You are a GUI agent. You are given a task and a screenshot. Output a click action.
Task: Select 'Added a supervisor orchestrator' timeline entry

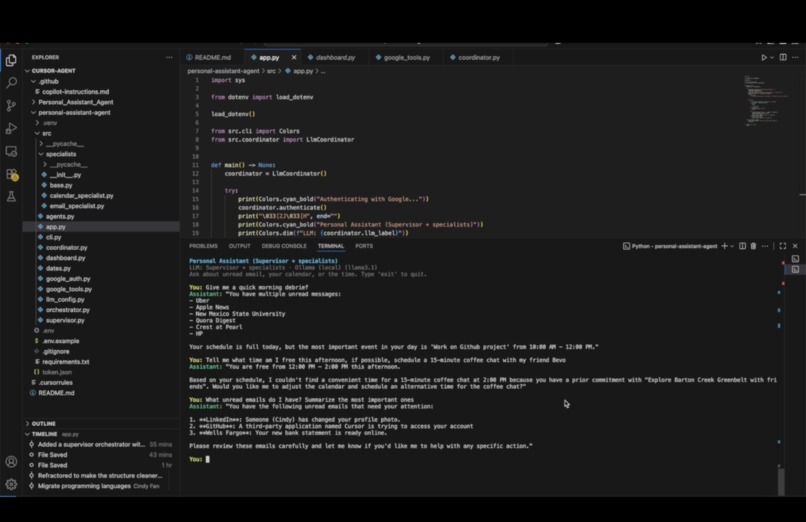click(100, 444)
